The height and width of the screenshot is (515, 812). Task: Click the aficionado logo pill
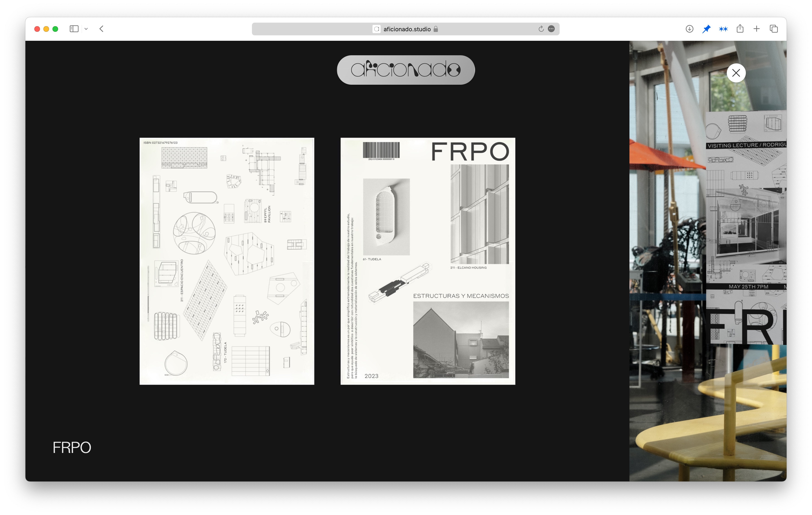406,70
